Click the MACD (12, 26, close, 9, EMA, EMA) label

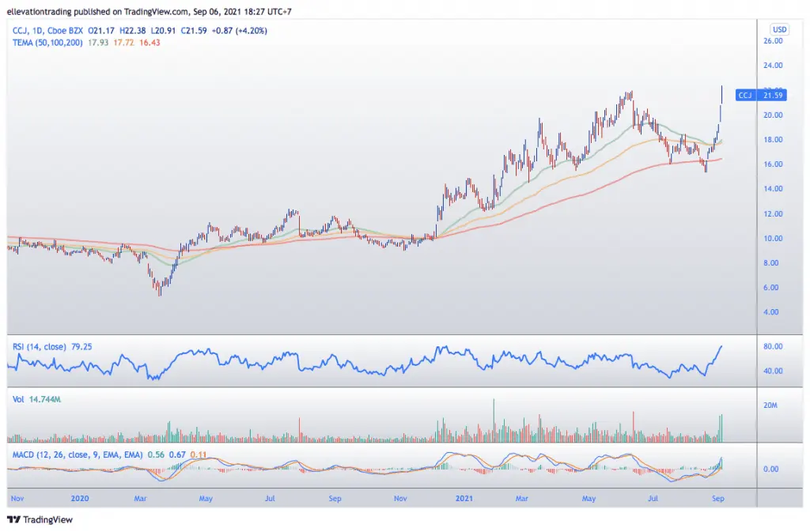coord(78,455)
